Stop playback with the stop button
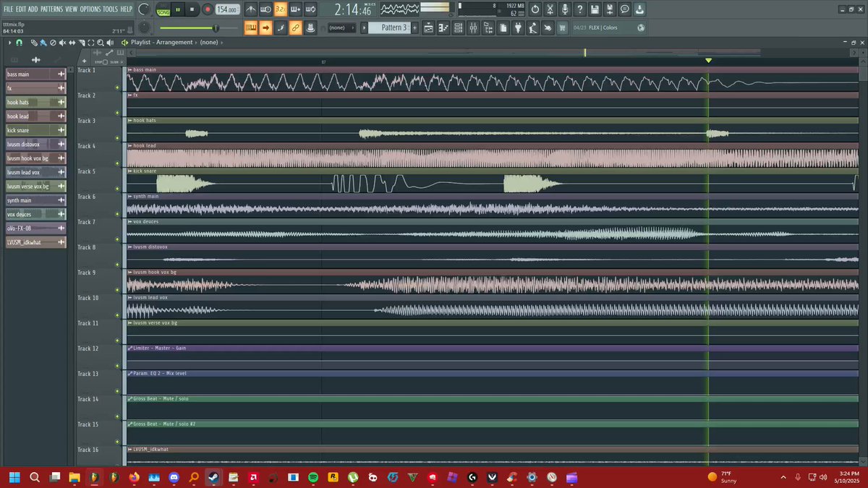This screenshot has height=488, width=868. (x=192, y=9)
